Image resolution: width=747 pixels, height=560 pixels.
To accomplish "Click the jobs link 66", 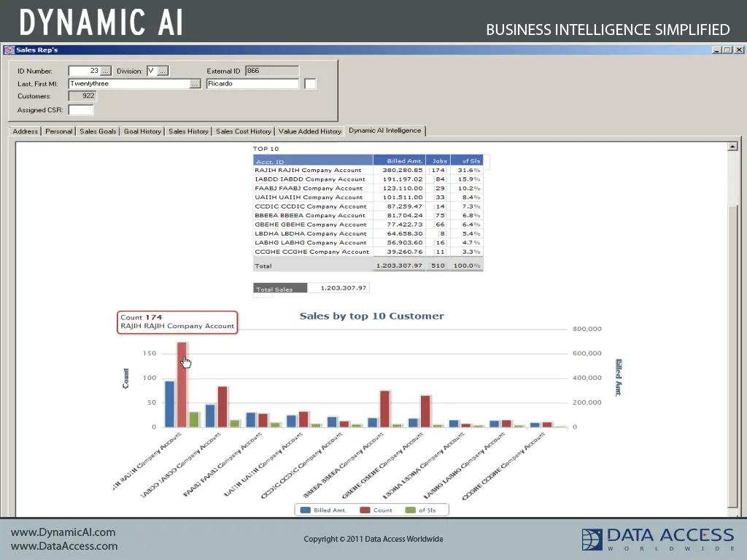I will (440, 225).
